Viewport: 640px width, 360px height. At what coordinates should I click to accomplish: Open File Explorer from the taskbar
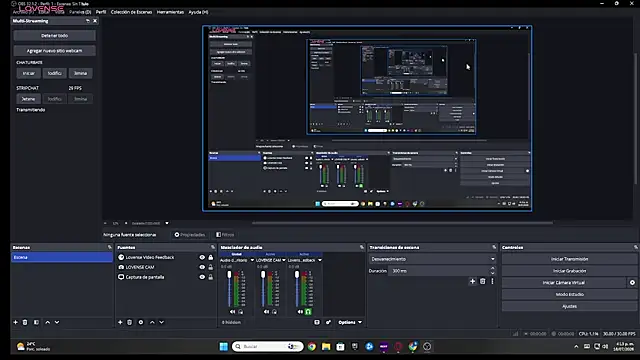[326, 347]
